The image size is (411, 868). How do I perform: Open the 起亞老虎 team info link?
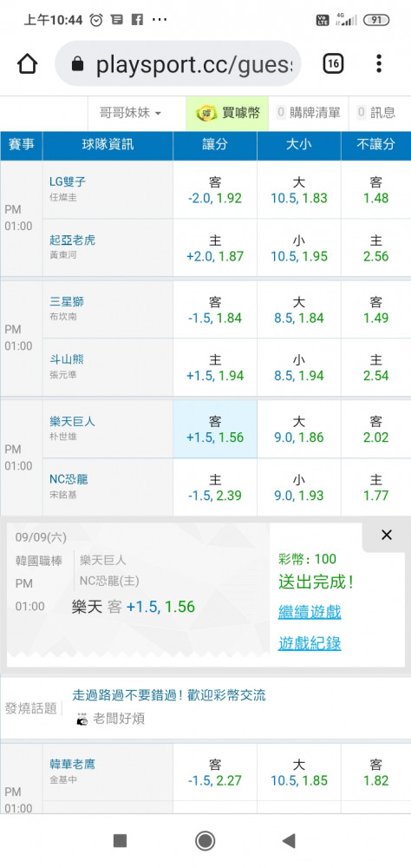pyautogui.click(x=72, y=240)
